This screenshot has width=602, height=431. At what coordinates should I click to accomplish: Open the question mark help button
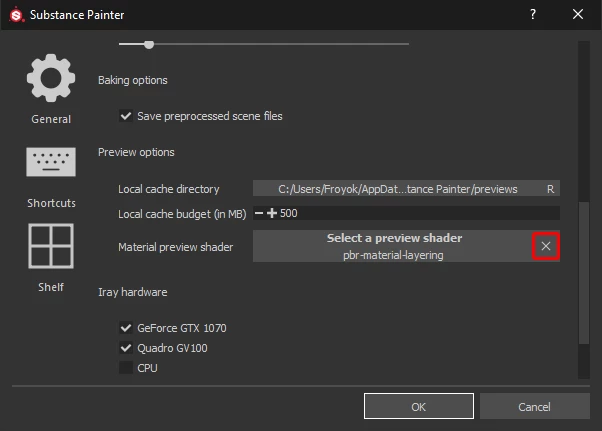click(x=533, y=14)
